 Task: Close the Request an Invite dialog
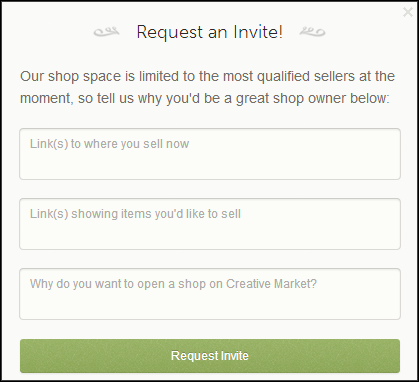pos(408,12)
